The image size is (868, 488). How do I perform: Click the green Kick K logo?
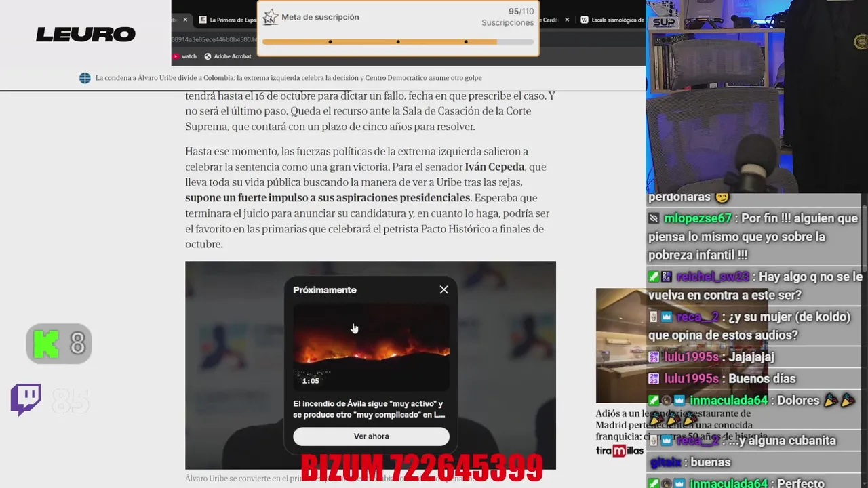[46, 344]
